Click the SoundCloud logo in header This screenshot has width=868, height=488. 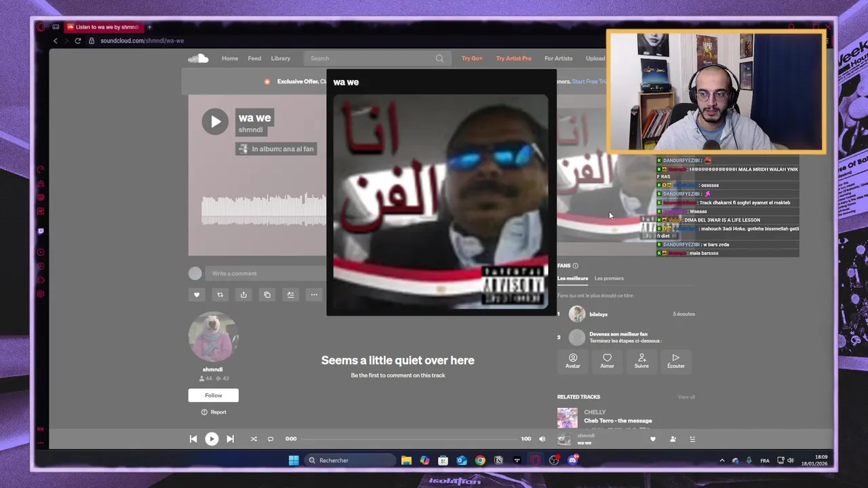click(198, 58)
